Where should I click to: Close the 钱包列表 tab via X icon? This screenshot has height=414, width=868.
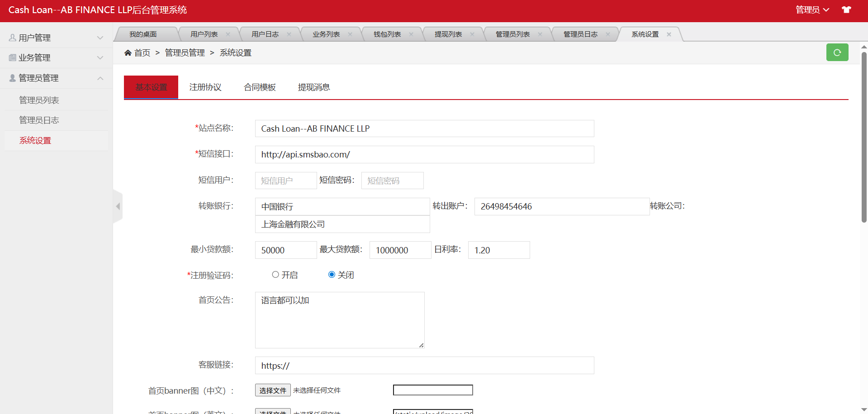(411, 34)
